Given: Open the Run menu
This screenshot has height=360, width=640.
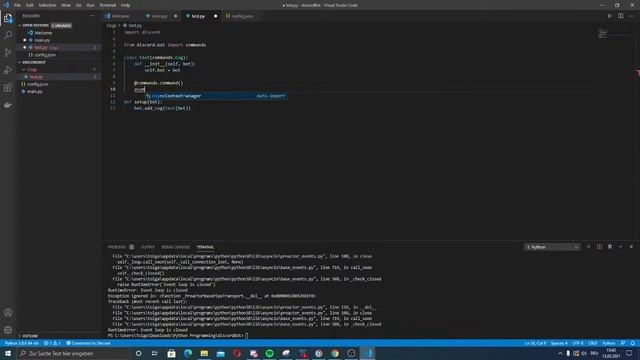Looking at the screenshot, I should [91, 5].
